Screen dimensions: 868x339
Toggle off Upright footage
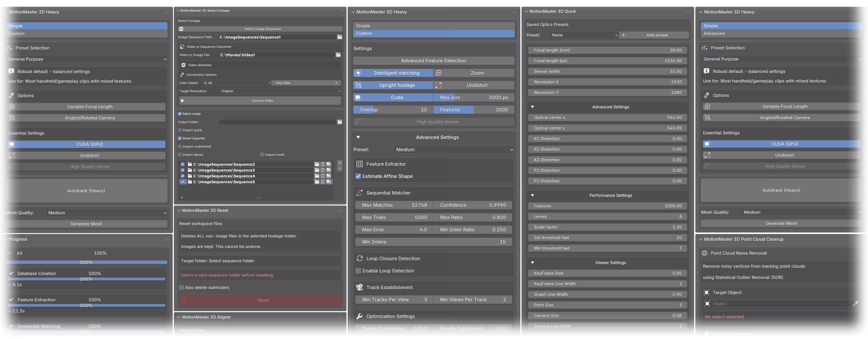(393, 85)
